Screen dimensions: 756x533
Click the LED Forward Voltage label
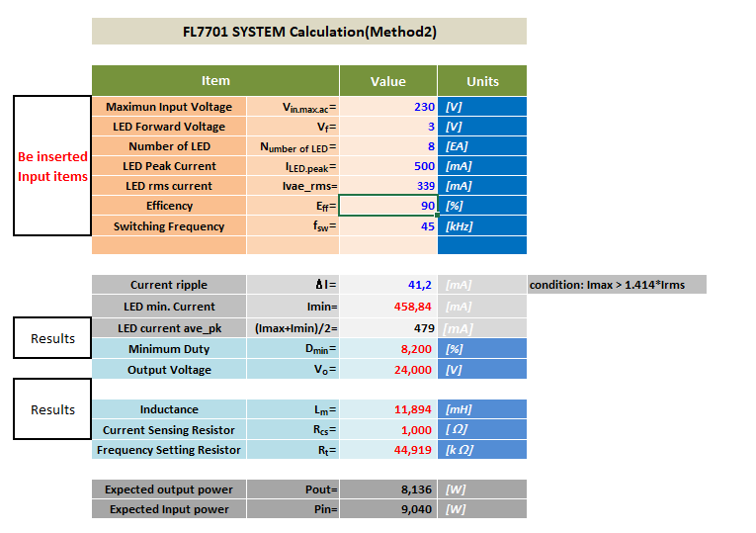169,127
